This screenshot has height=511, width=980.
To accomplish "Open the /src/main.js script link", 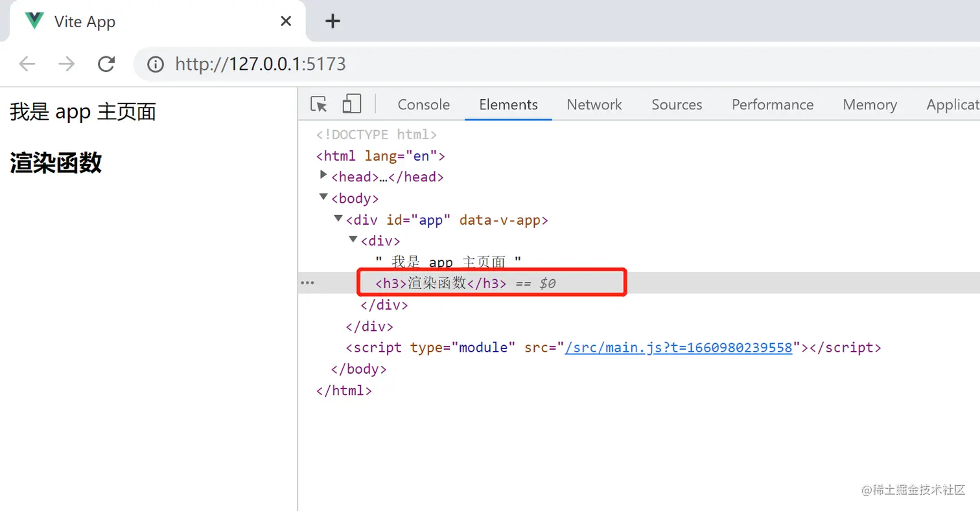I will (679, 348).
